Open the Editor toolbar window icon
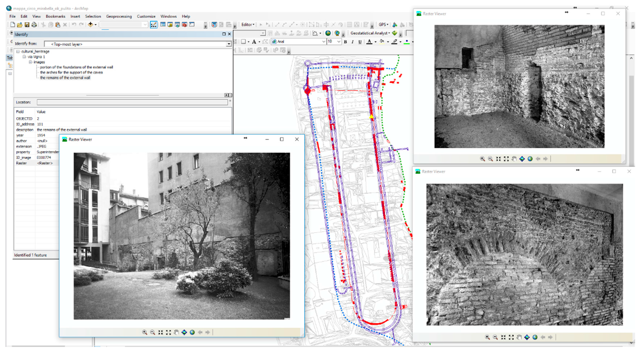The image size is (644, 354). click(153, 24)
